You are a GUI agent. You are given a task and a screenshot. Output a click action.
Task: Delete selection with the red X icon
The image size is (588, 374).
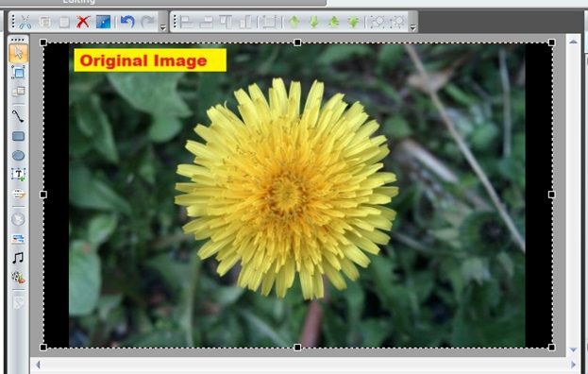tap(83, 22)
